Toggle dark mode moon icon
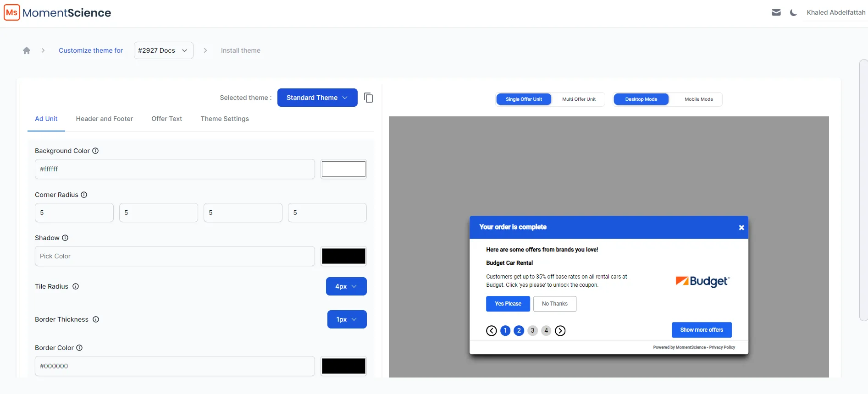The image size is (868, 394). pyautogui.click(x=793, y=12)
